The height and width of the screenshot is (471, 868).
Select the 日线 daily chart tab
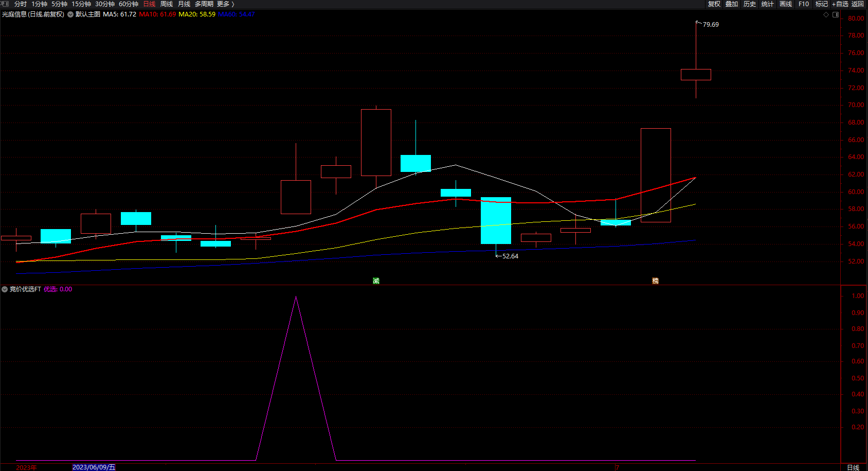[x=149, y=4]
